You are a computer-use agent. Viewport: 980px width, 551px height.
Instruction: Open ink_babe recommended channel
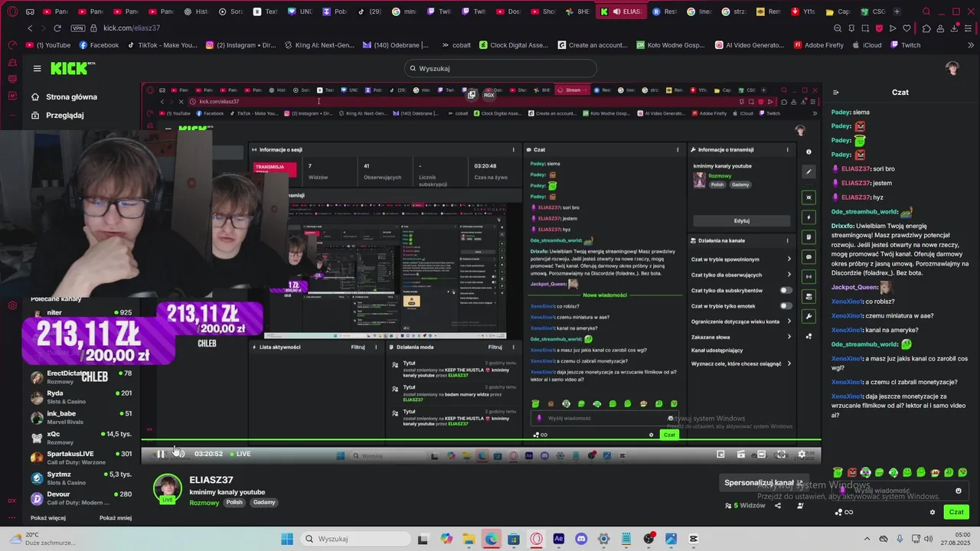pyautogui.click(x=81, y=418)
